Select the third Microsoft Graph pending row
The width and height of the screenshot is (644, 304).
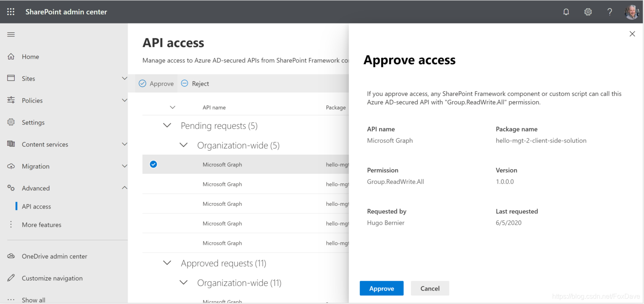246,204
